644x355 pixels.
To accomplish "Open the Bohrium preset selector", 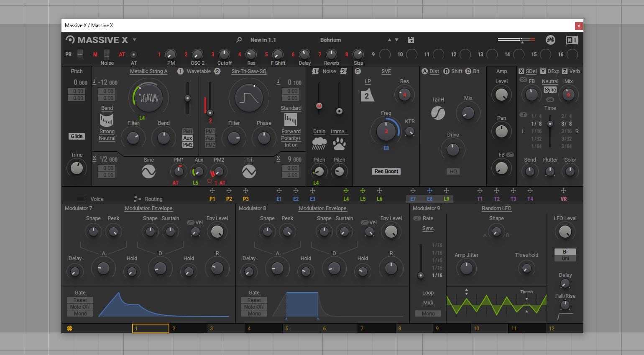I will tap(330, 40).
